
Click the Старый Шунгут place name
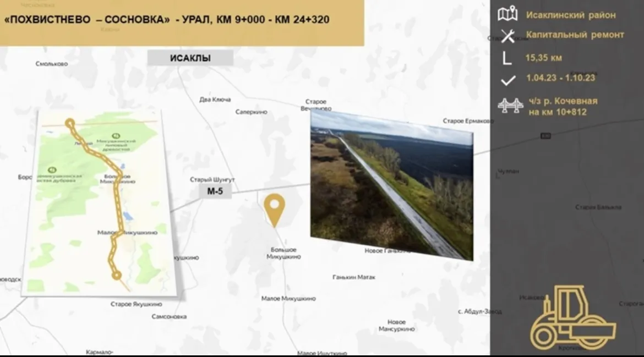pos(212,179)
